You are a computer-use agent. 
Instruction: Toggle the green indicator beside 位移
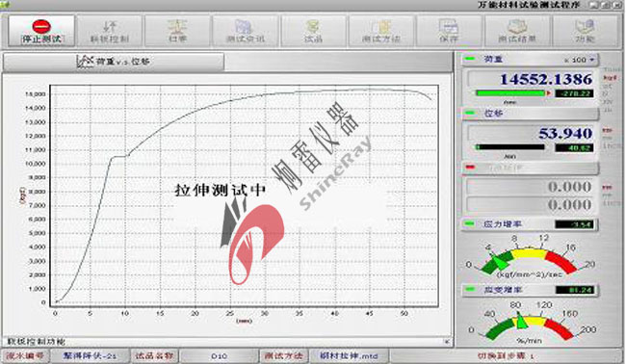pyautogui.click(x=470, y=113)
